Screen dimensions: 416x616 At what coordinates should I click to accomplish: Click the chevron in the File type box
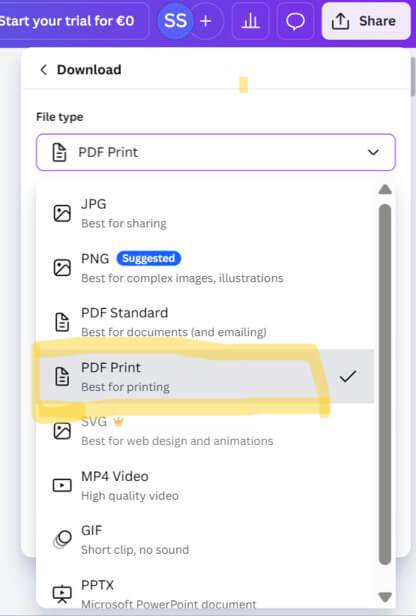[x=373, y=152]
